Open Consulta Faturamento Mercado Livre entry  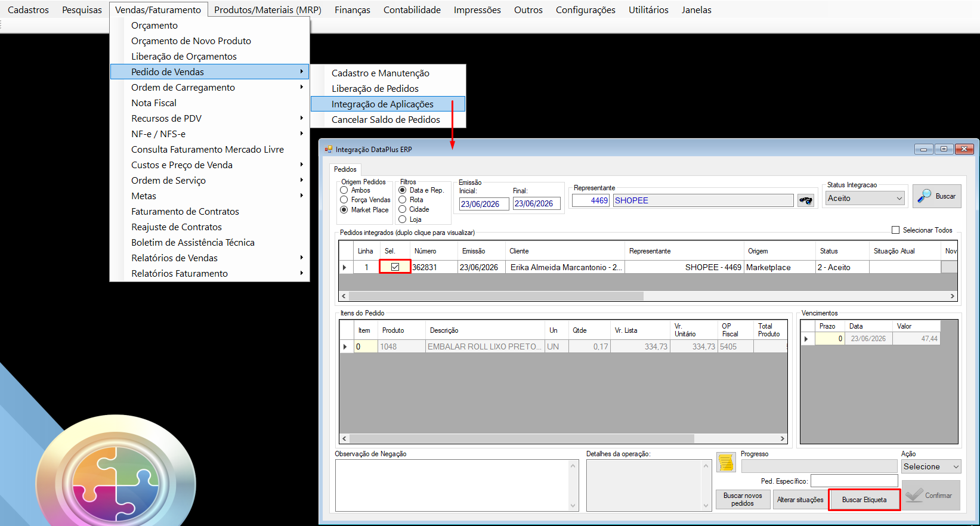coord(210,149)
